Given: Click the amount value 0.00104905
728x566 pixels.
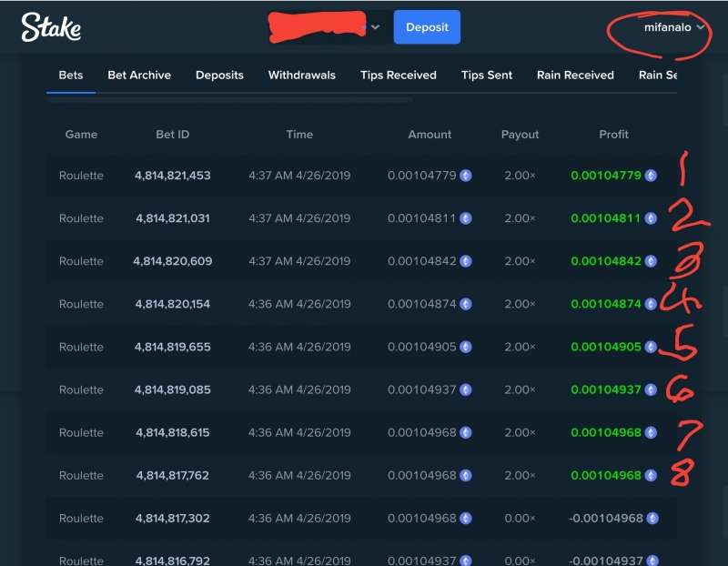Looking at the screenshot, I should (422, 347).
